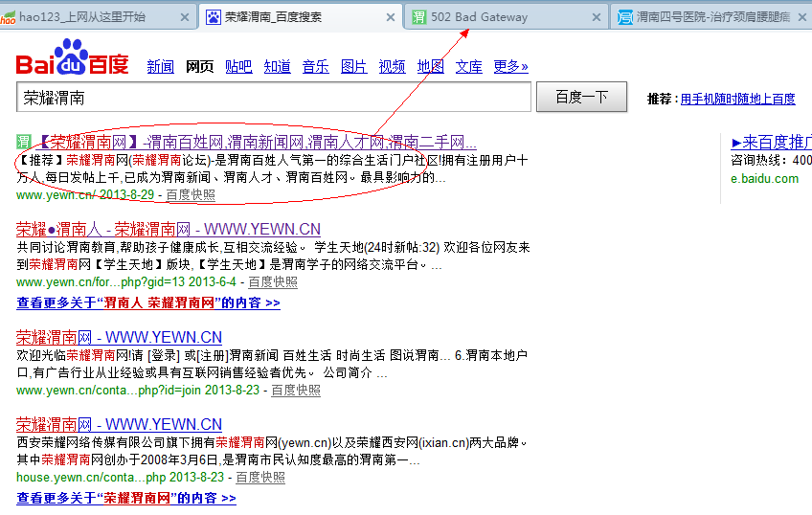Open 百度快照 for house.yewn.cn result
Screen dimensions: 812x515
click(260, 478)
